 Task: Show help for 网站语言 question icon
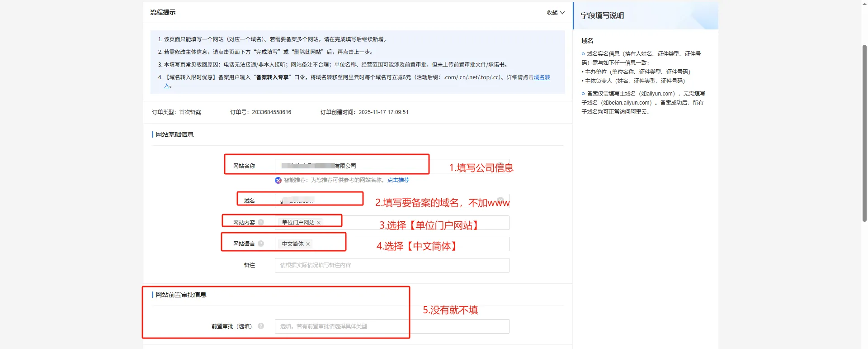[x=261, y=244]
